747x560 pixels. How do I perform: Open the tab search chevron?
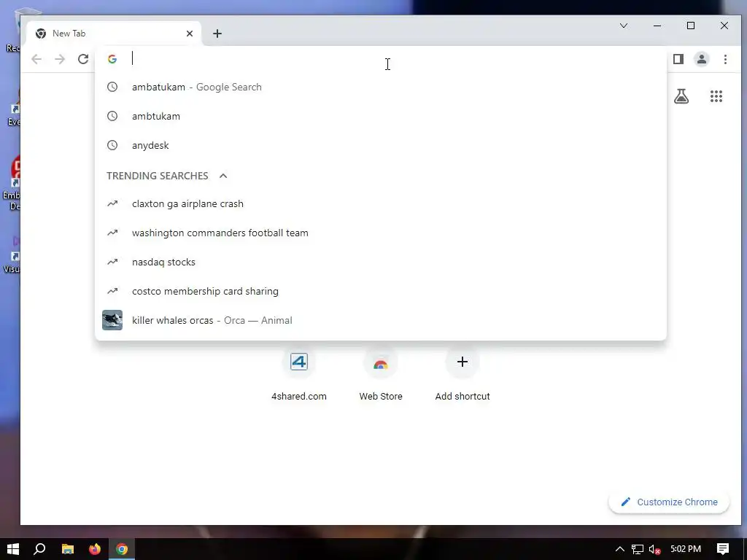[x=624, y=26]
